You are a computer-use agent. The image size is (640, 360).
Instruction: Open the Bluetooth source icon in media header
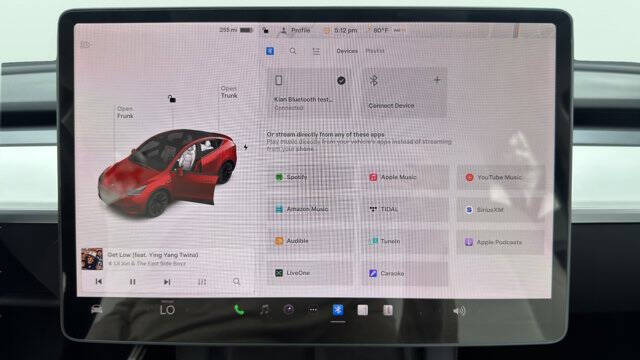pyautogui.click(x=270, y=51)
